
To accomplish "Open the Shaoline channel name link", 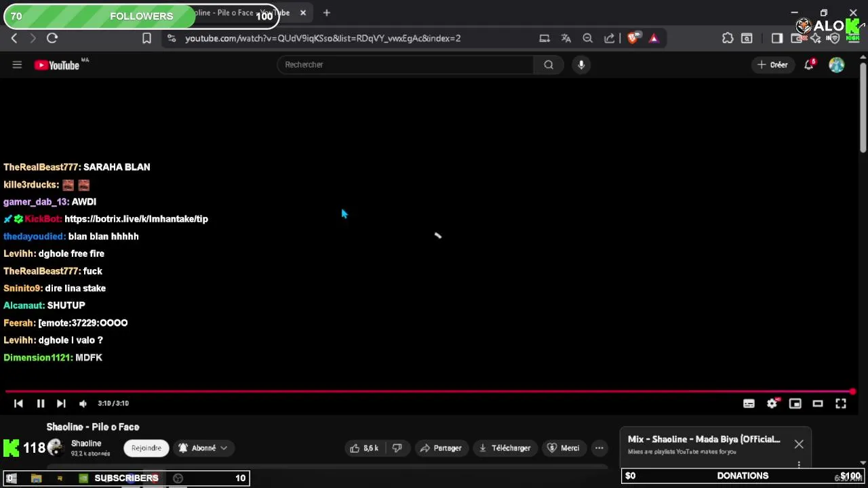I will coord(86,443).
